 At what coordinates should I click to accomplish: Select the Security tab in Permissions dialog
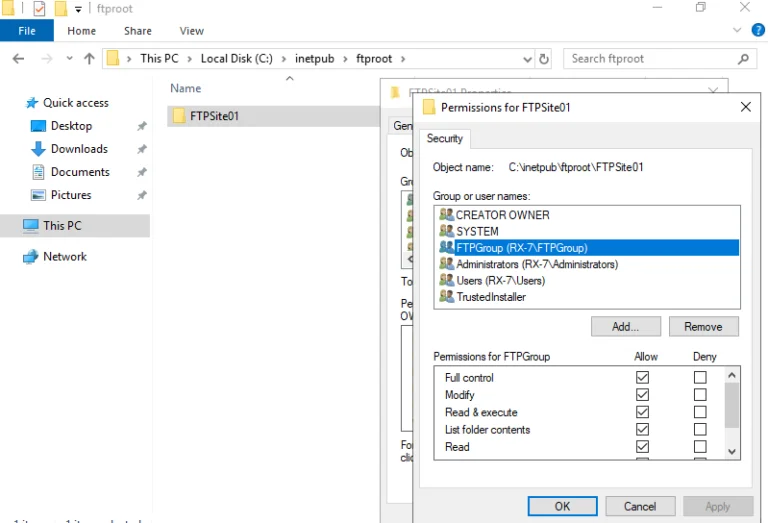click(x=444, y=139)
